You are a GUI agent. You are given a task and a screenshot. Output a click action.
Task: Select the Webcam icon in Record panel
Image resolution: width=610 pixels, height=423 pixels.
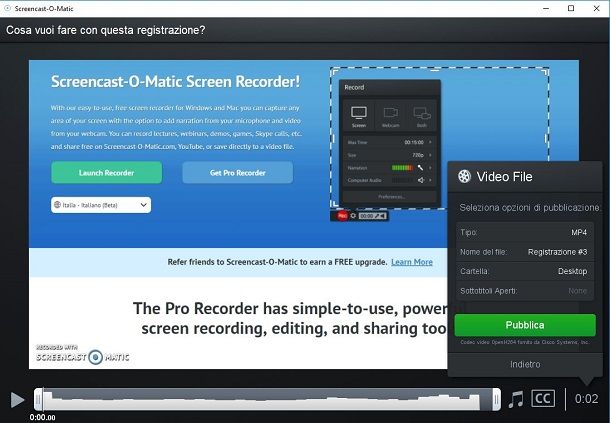point(391,116)
